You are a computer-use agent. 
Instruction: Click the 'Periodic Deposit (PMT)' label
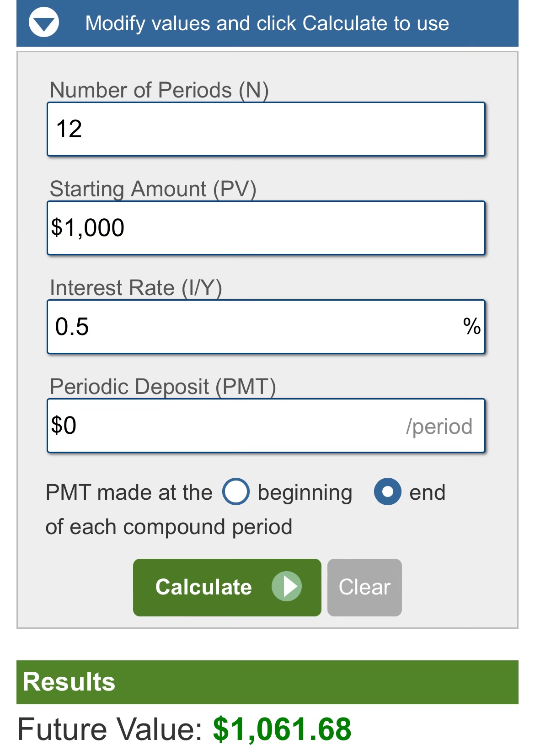(x=163, y=387)
